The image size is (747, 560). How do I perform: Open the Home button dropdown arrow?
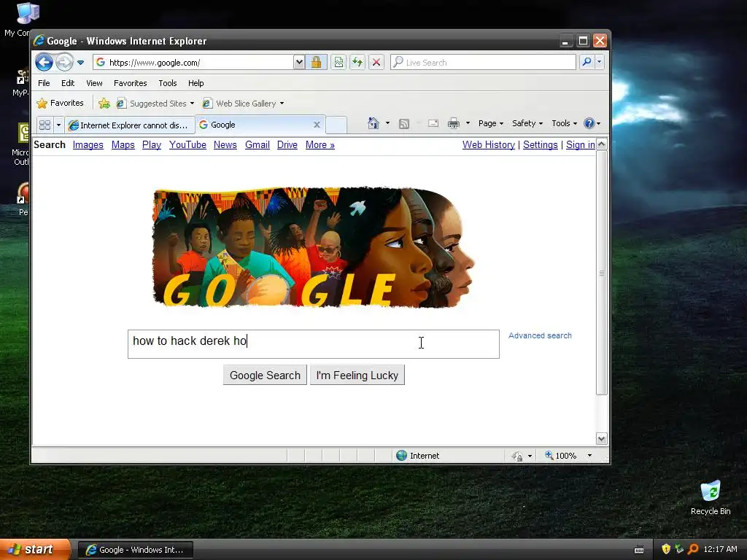coord(387,123)
